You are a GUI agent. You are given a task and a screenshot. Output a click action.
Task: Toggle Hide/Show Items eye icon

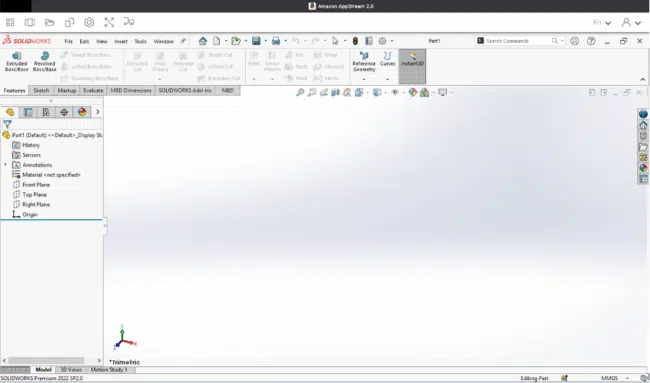click(395, 92)
